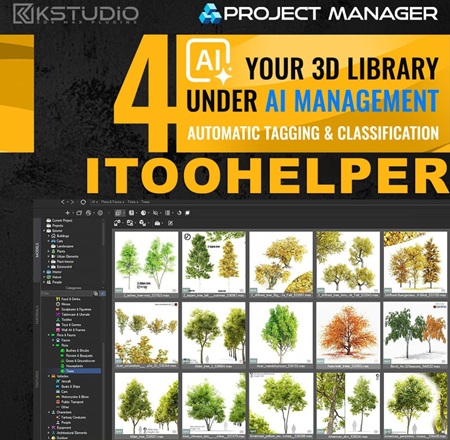The image size is (450, 440).
Task: Select Toys & Games category
Action: 71,325
